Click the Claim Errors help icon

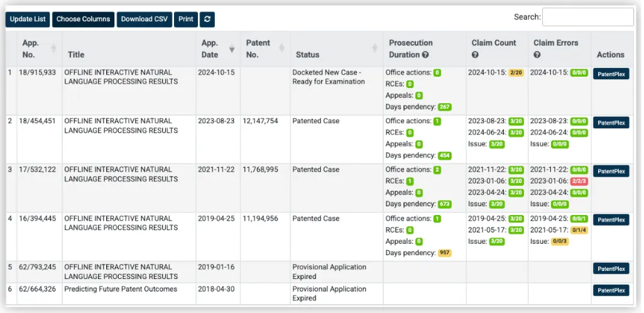pos(537,55)
